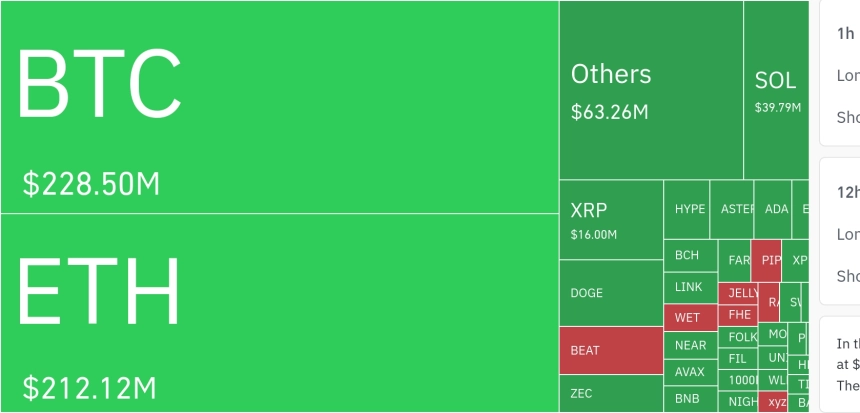Open the HYPE heatmap tile
860x413 pixels.
pyautogui.click(x=687, y=210)
